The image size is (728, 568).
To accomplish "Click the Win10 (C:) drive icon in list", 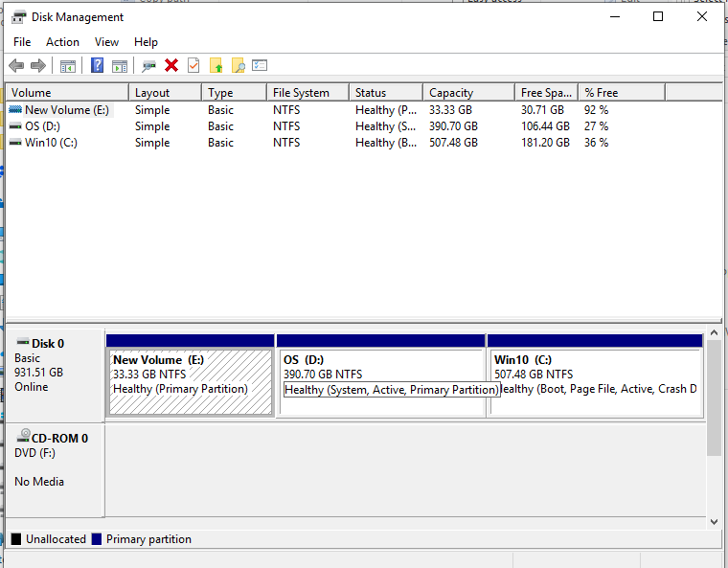I will pos(15,142).
